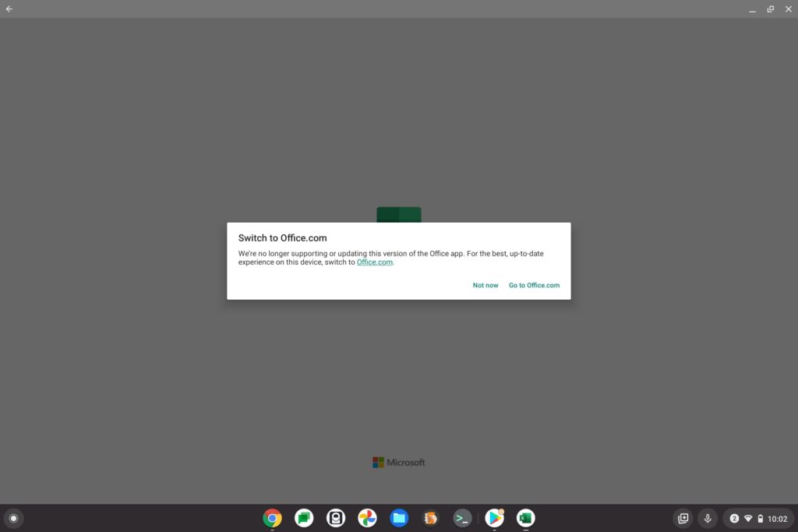Open Google Play Store from shelf
Screen dimensions: 798x532
494,518
